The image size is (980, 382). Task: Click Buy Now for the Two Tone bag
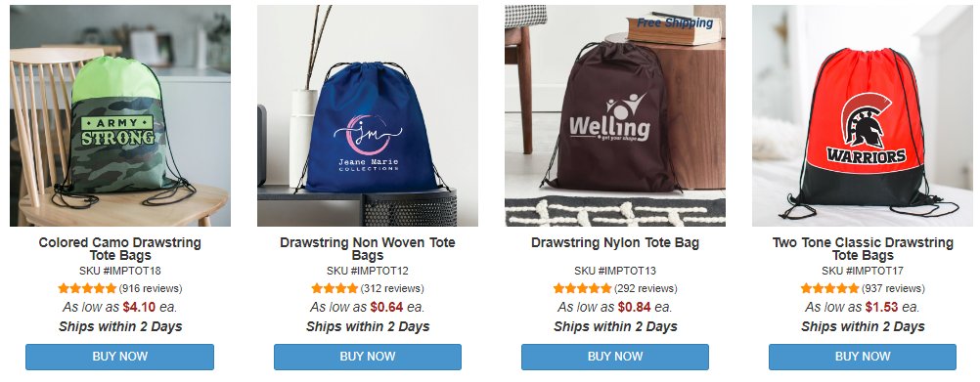click(x=863, y=357)
